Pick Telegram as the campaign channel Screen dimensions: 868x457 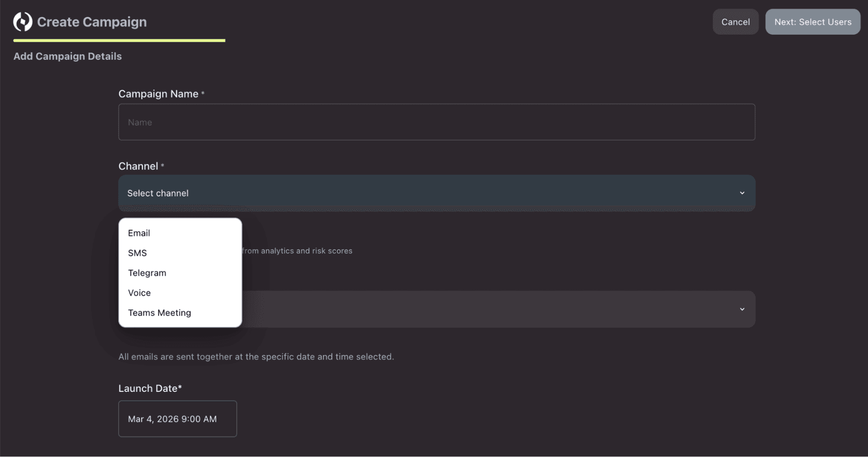147,273
